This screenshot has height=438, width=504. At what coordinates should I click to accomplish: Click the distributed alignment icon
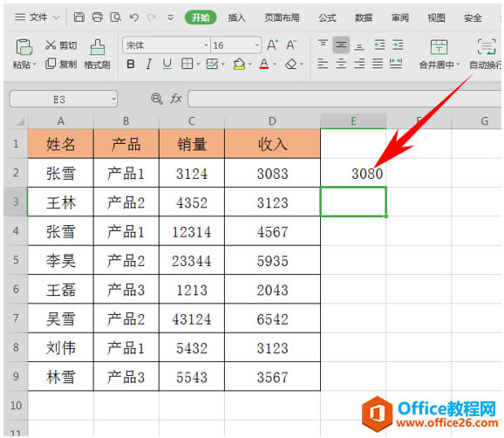click(x=396, y=64)
